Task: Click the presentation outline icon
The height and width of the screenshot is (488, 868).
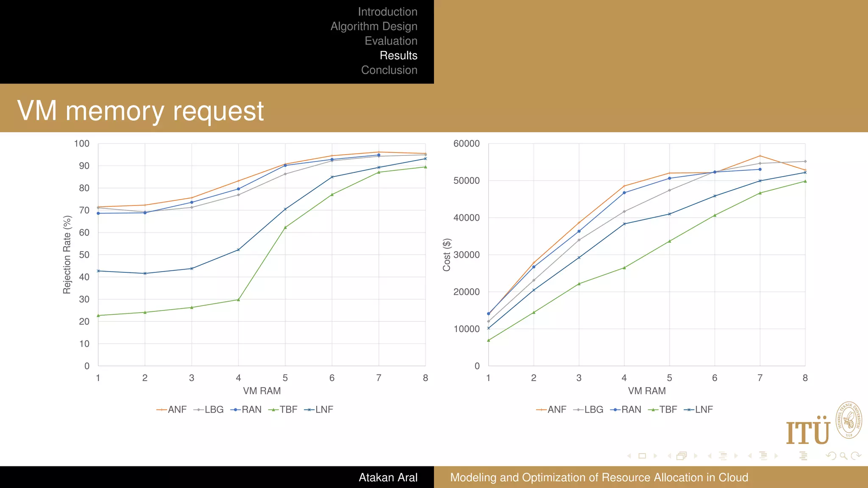Action: [x=803, y=456]
